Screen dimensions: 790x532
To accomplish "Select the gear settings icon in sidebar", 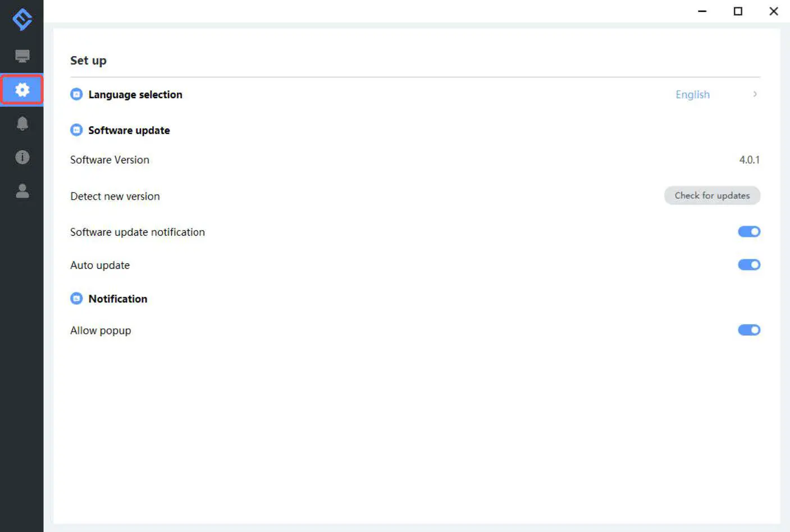I will [x=22, y=89].
